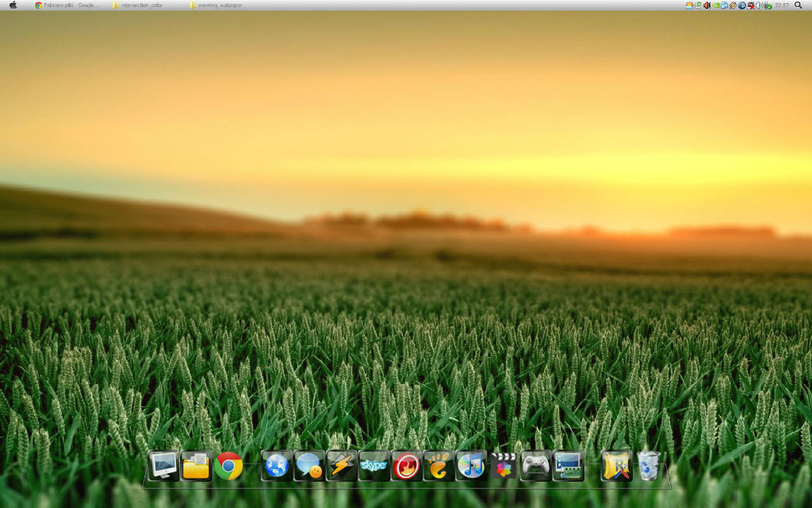This screenshot has width=812, height=508.
Task: Switch to the Pobrane pliki Google Chrome window
Action: point(67,6)
